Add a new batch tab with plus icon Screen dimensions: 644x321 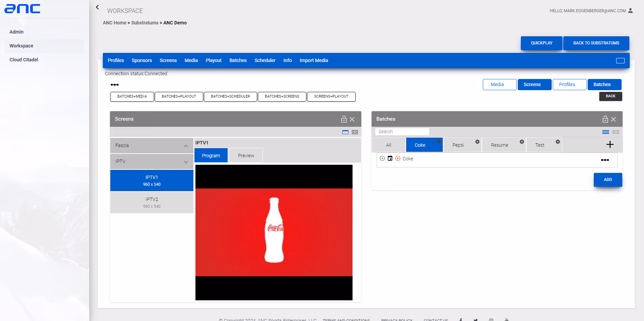[610, 145]
